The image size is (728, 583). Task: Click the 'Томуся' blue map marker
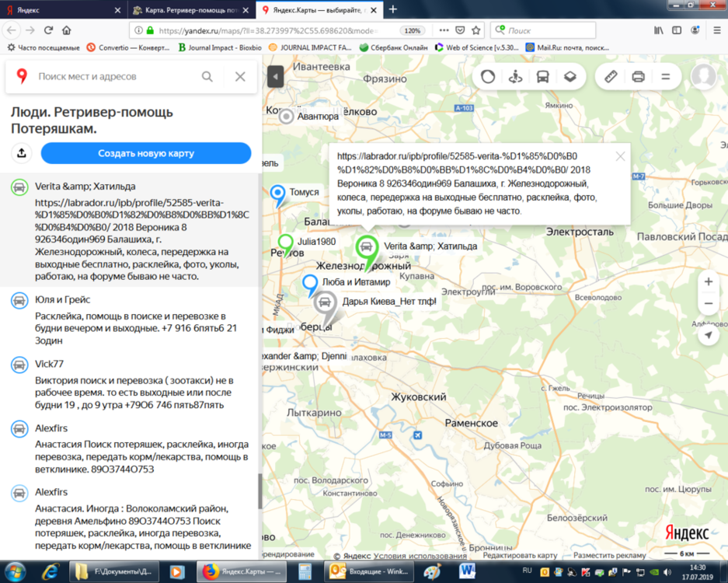(277, 194)
